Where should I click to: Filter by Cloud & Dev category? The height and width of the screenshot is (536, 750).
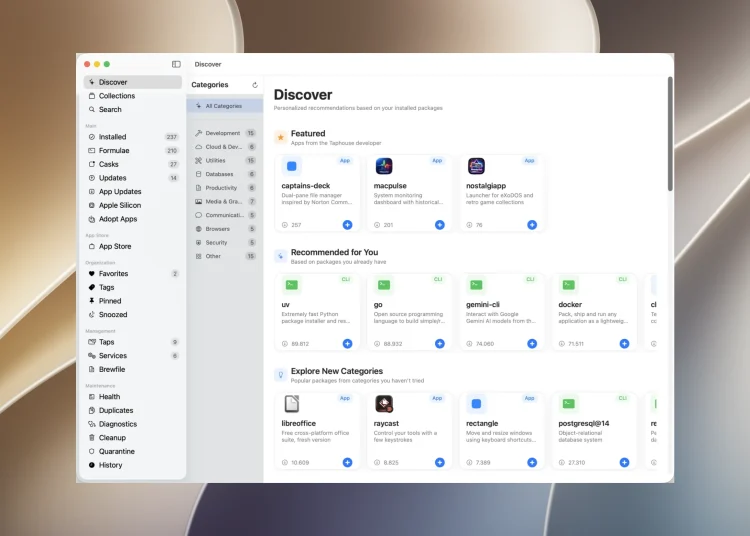(x=225, y=147)
